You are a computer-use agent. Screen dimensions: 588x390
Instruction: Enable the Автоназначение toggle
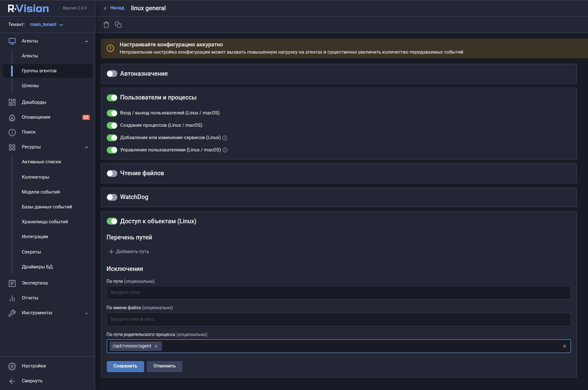tap(112, 73)
